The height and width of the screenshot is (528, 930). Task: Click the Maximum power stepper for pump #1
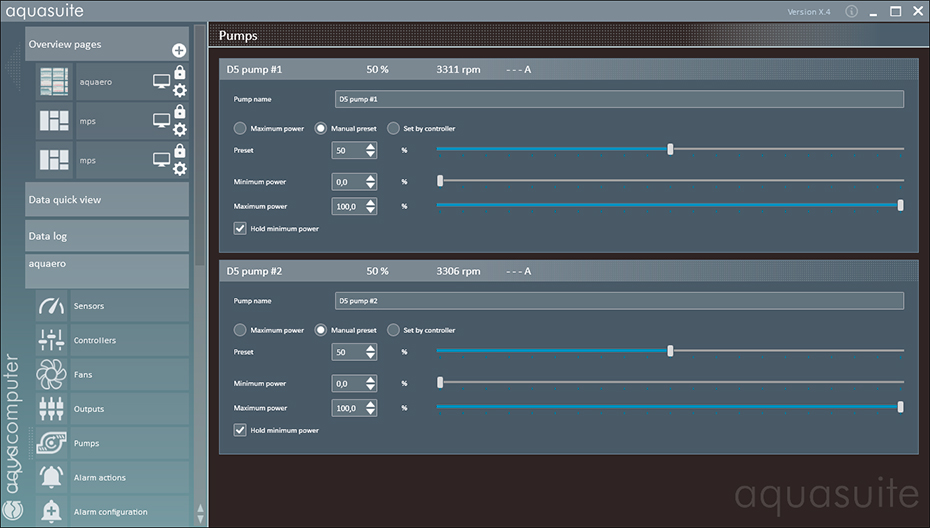(371, 206)
